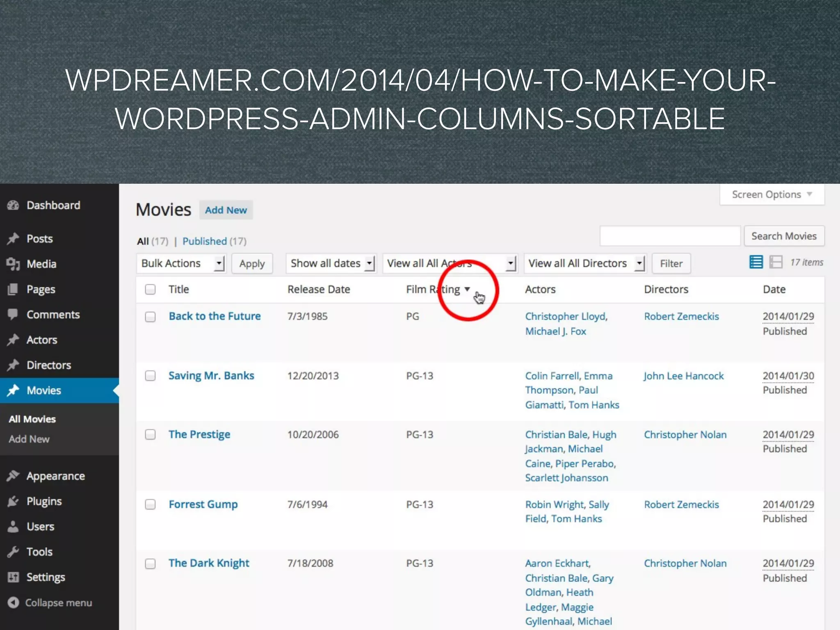Screen dimensions: 840x630
Task: Click the Published (17) filter link
Action: (x=215, y=241)
